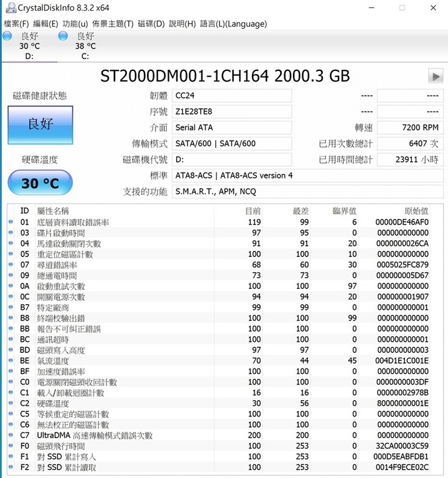
Task: Click status dot for attribute B7
Action: tap(11, 307)
